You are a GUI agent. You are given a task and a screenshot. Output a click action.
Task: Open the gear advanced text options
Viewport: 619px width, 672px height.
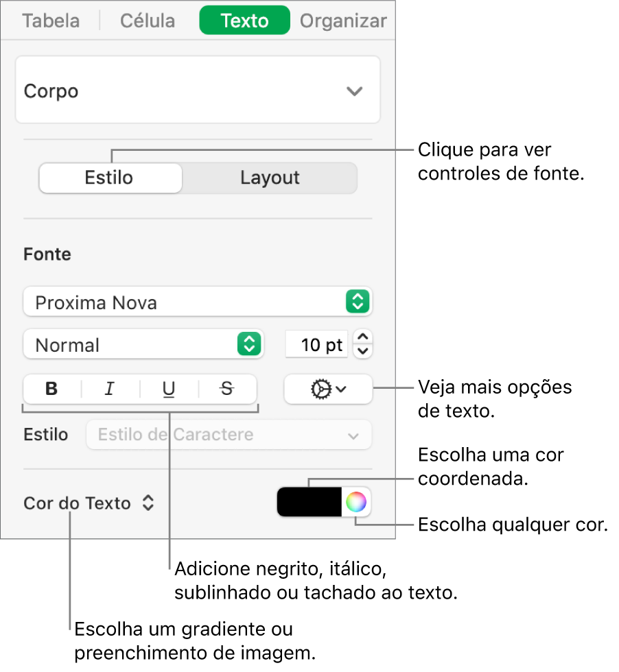(328, 389)
